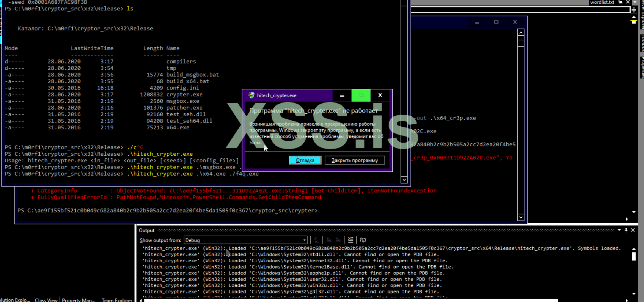Click front PowerShell scrollbar down arrow
Screen dimensions: 644x302
(x=404, y=180)
